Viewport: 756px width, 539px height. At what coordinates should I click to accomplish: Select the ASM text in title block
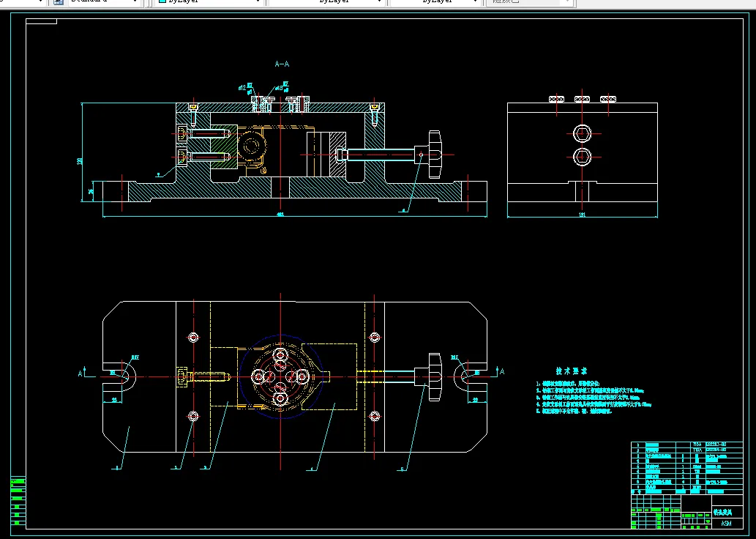click(x=726, y=523)
